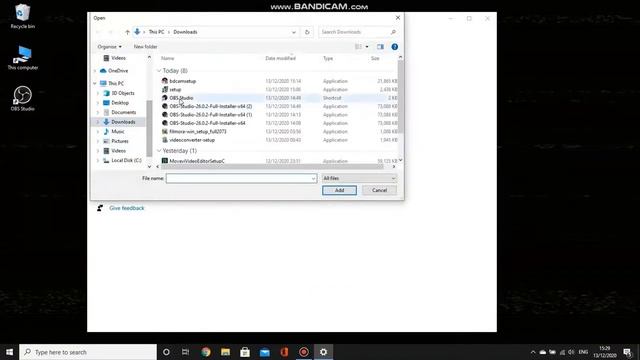Expand OneDrive tree node
The height and width of the screenshot is (360, 640).
click(x=95, y=71)
